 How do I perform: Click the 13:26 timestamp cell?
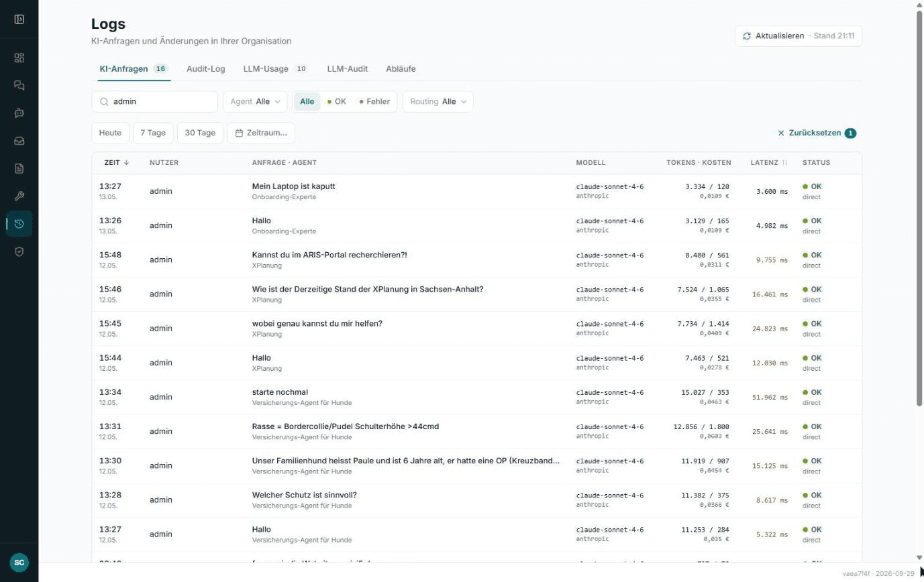[x=110, y=225]
